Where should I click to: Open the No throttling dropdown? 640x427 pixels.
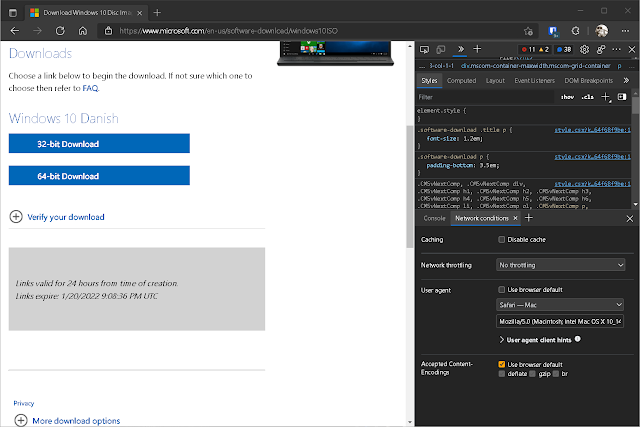(x=560, y=265)
